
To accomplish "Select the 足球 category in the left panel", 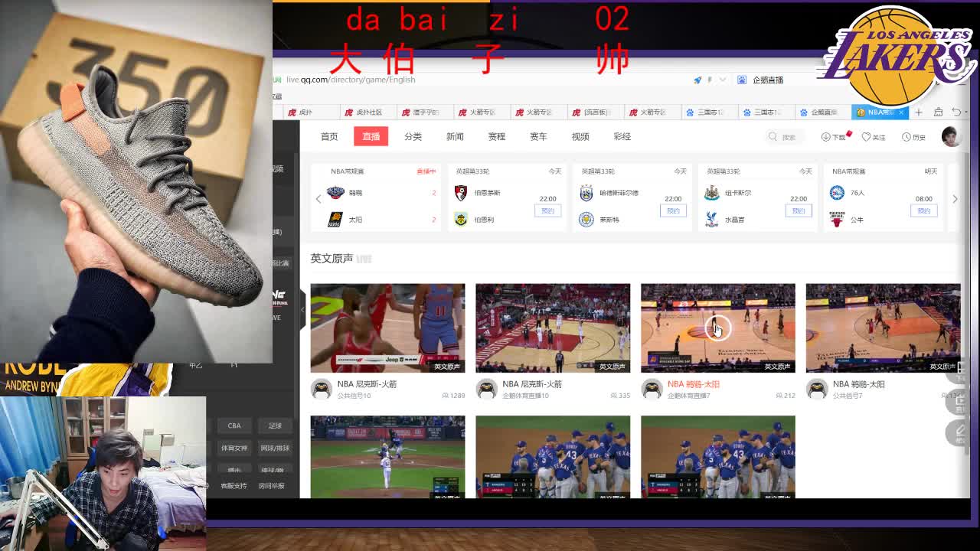I will pos(275,425).
